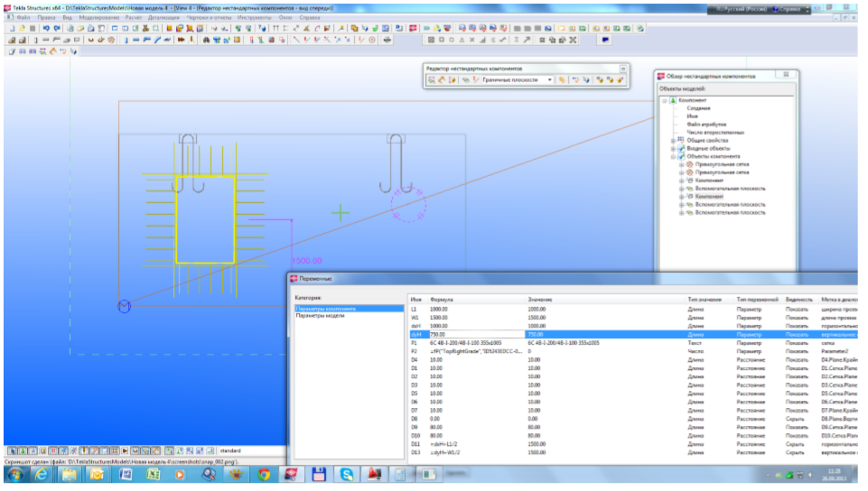The width and height of the screenshot is (868, 491).
Task: Open Google Chrome from the taskbar
Action: pos(265,474)
